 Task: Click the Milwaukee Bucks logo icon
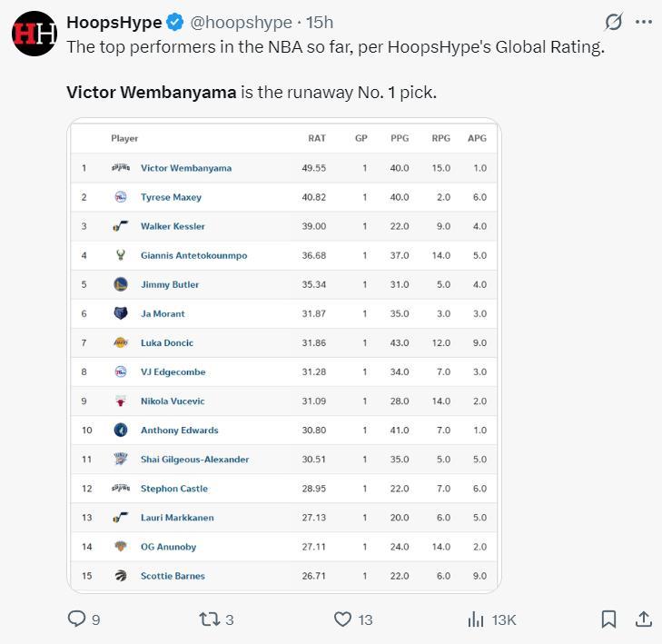tap(121, 255)
